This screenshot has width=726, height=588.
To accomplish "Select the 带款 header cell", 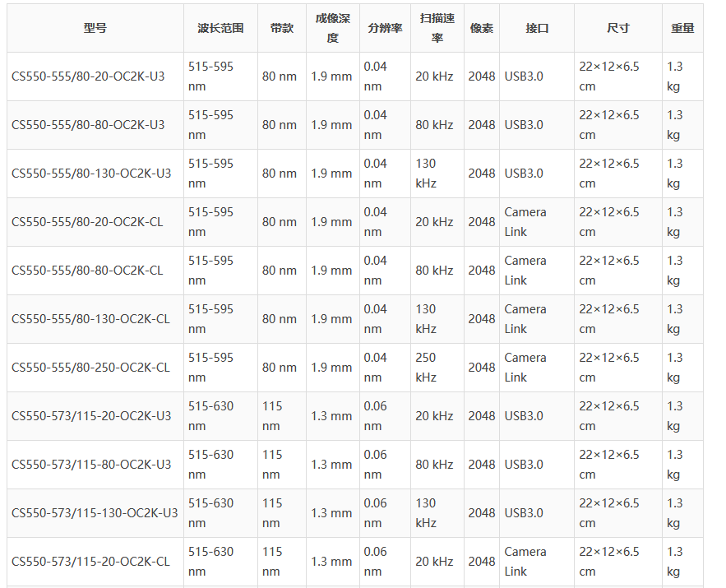I will pyautogui.click(x=282, y=28).
